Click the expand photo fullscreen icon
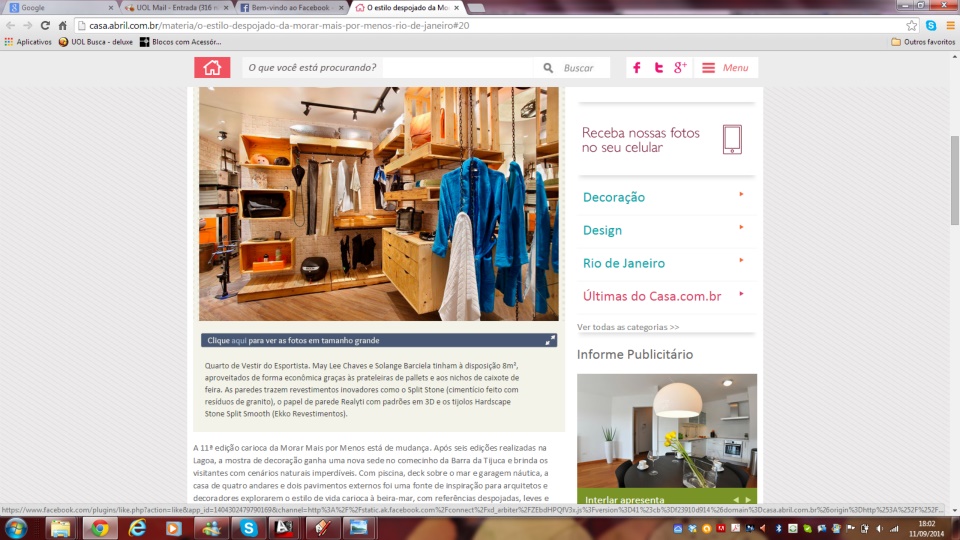 [x=550, y=340]
